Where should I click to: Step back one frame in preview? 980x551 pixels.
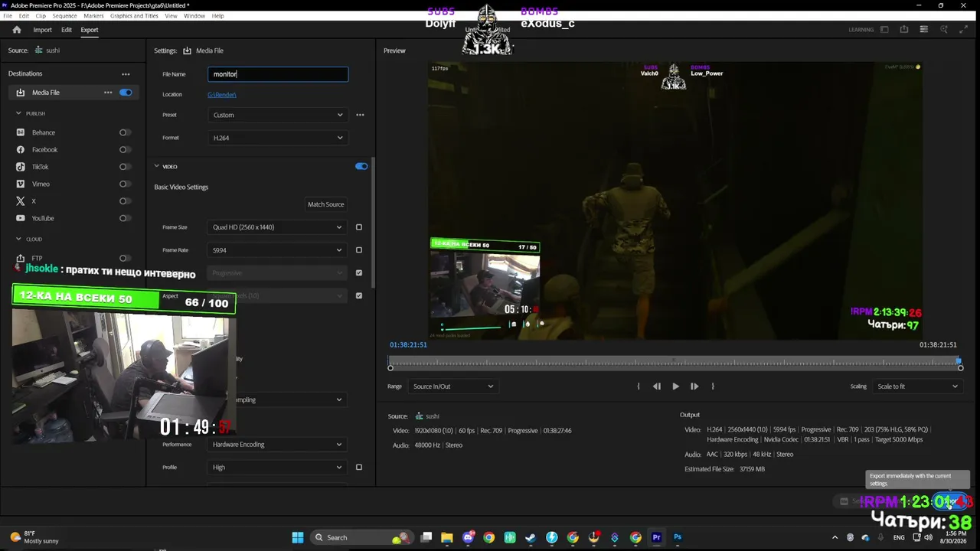pyautogui.click(x=657, y=386)
